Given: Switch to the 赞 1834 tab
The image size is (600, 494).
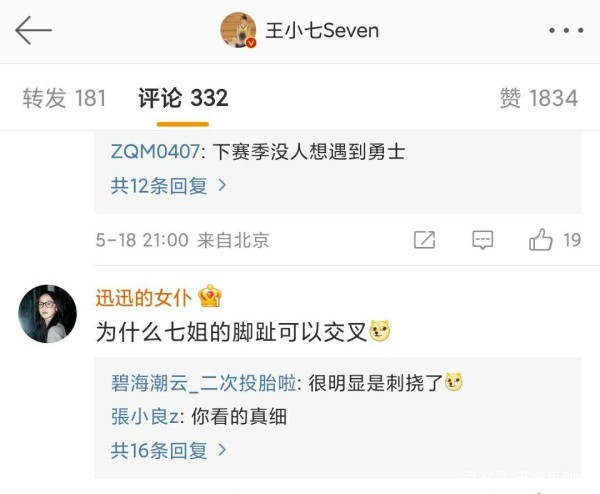Looking at the screenshot, I should [x=539, y=98].
